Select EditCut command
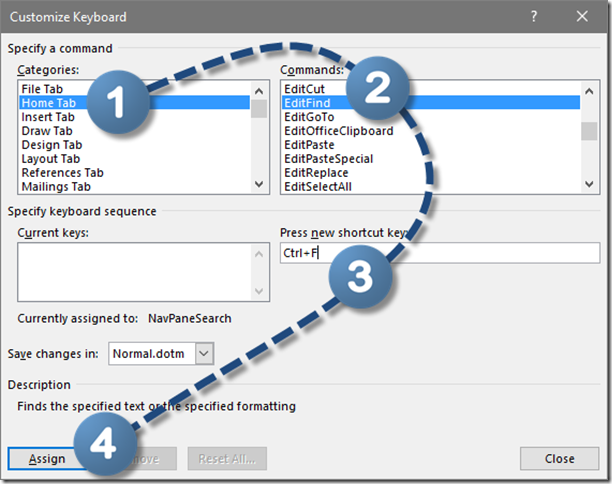 [x=304, y=89]
